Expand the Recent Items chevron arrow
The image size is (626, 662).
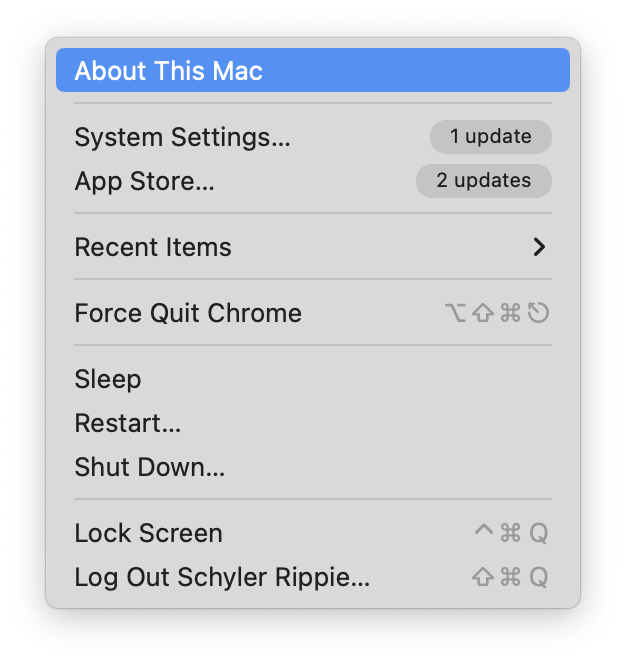[x=539, y=247]
